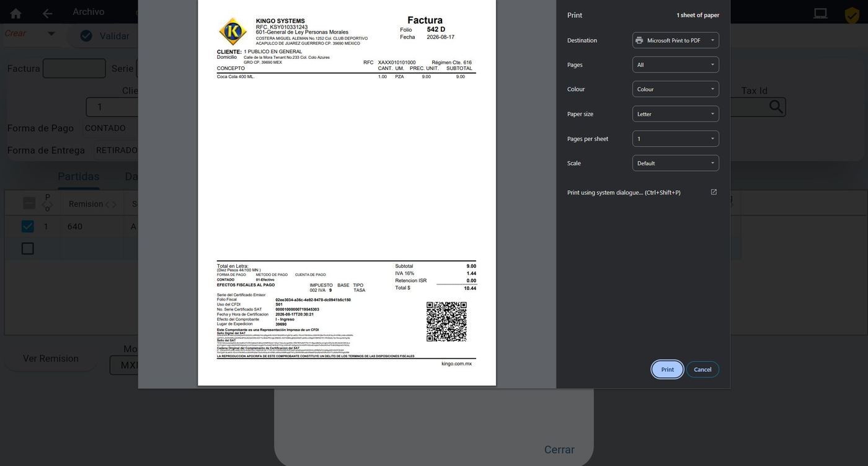This screenshot has height=466, width=868.
Task: Switch to the Partidas tab
Action: pyautogui.click(x=79, y=177)
